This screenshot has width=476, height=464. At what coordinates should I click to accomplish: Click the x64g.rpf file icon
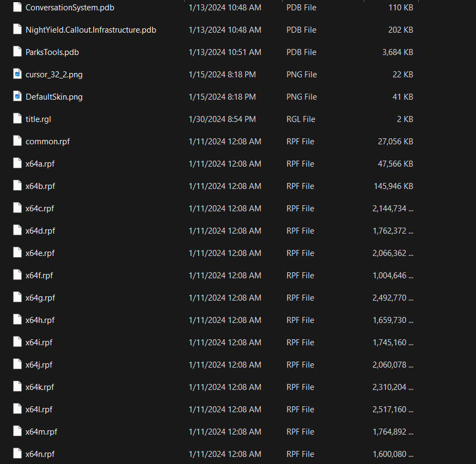[x=17, y=298]
